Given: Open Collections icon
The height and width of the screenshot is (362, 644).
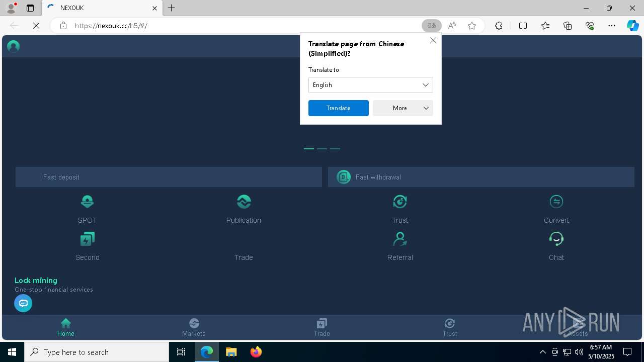Looking at the screenshot, I should (x=568, y=26).
